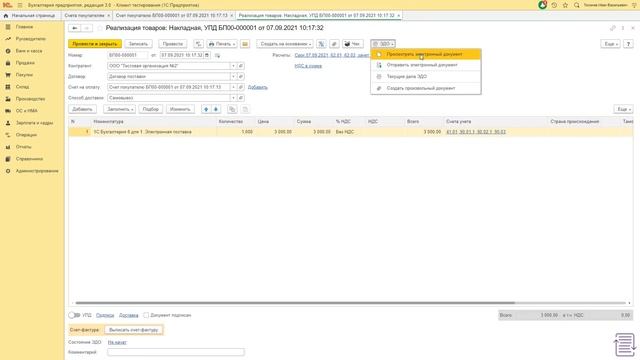Click the copy rows icon in table toolbar
This screenshot has height=360, width=640.
(x=232, y=109)
